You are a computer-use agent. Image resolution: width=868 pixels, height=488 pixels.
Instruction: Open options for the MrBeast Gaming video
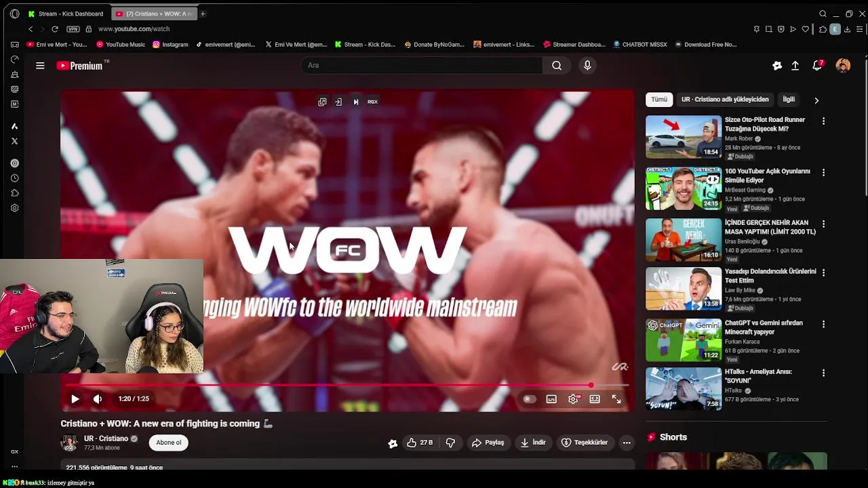(823, 173)
